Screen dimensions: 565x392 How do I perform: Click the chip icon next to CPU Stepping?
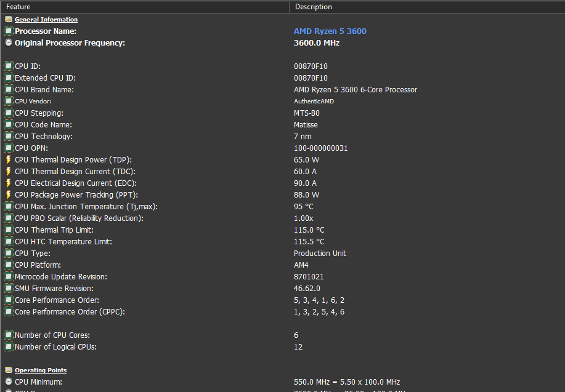coord(9,113)
